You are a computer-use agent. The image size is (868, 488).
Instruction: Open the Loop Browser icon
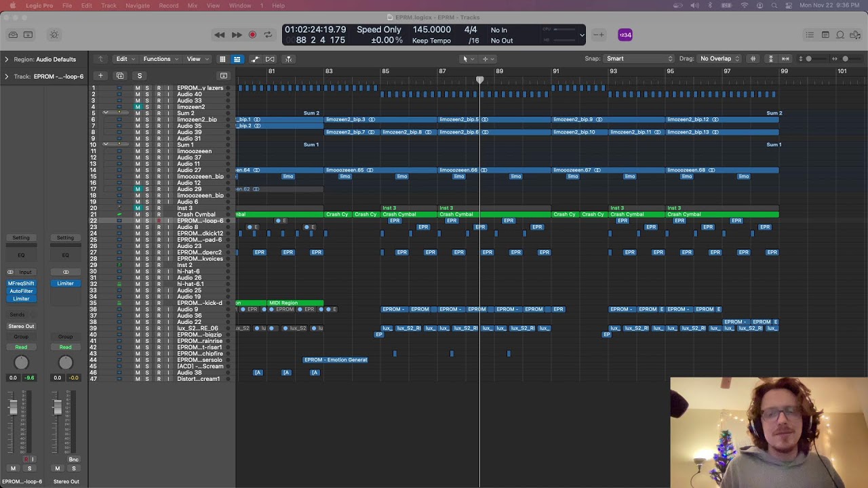(840, 35)
